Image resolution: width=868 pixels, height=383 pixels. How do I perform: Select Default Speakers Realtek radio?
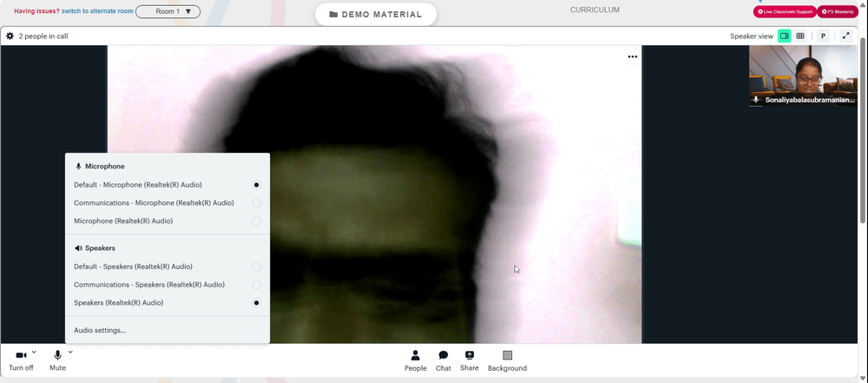pos(256,267)
